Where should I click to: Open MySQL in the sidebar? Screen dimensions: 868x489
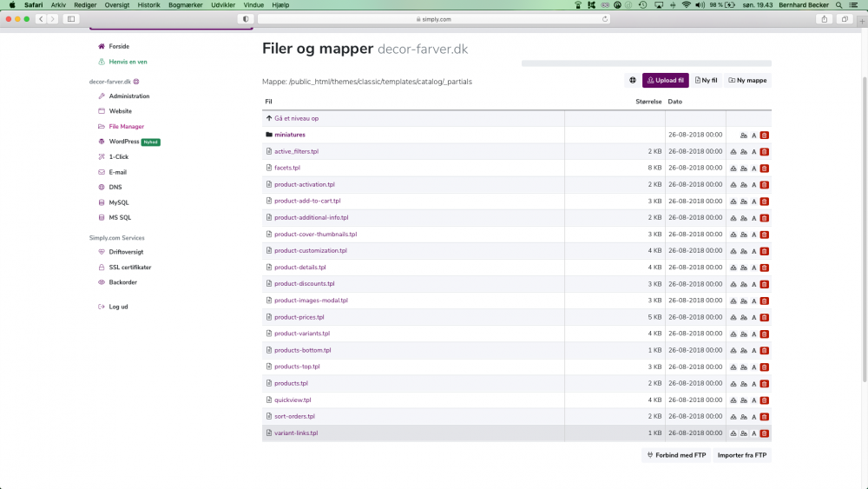point(118,202)
